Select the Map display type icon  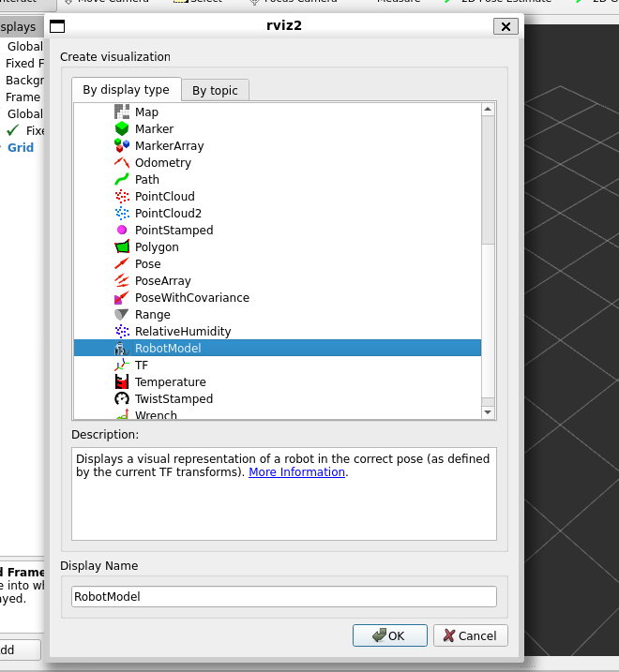(x=122, y=112)
